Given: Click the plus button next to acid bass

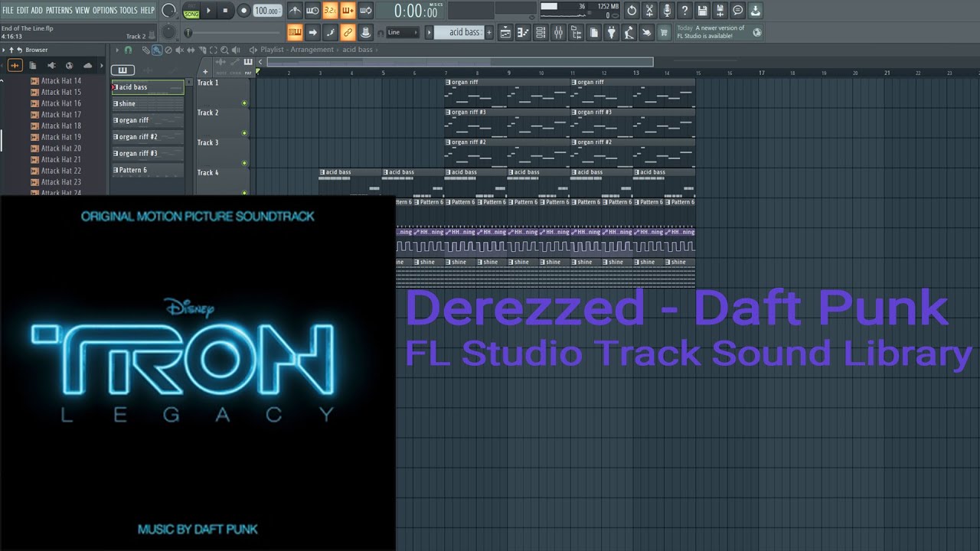Looking at the screenshot, I should pos(489,32).
